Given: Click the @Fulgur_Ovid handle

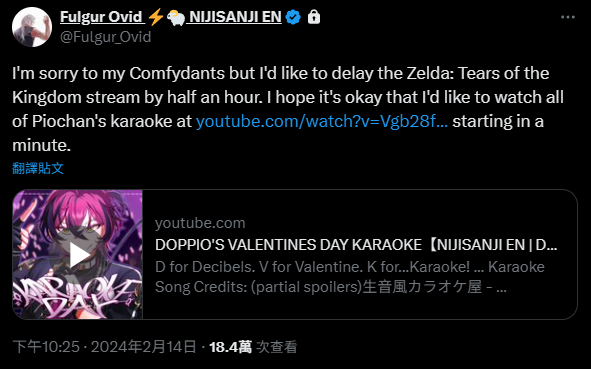Looking at the screenshot, I should (x=106, y=37).
